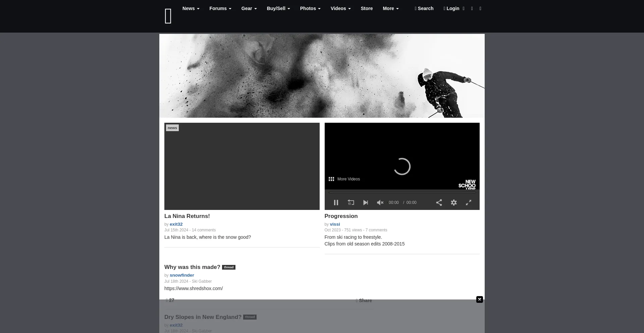This screenshot has width=644, height=333.
Task: Enter fullscreen video mode
Action: click(469, 203)
